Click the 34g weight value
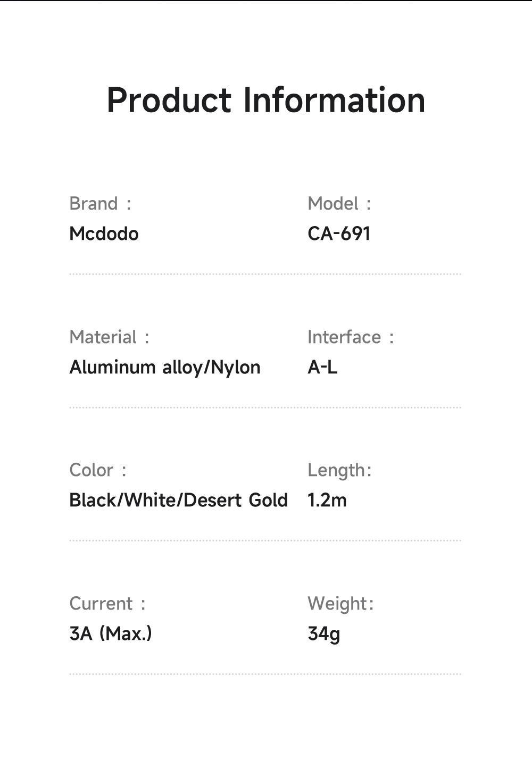Viewport: 532px width, 775px height. click(323, 634)
